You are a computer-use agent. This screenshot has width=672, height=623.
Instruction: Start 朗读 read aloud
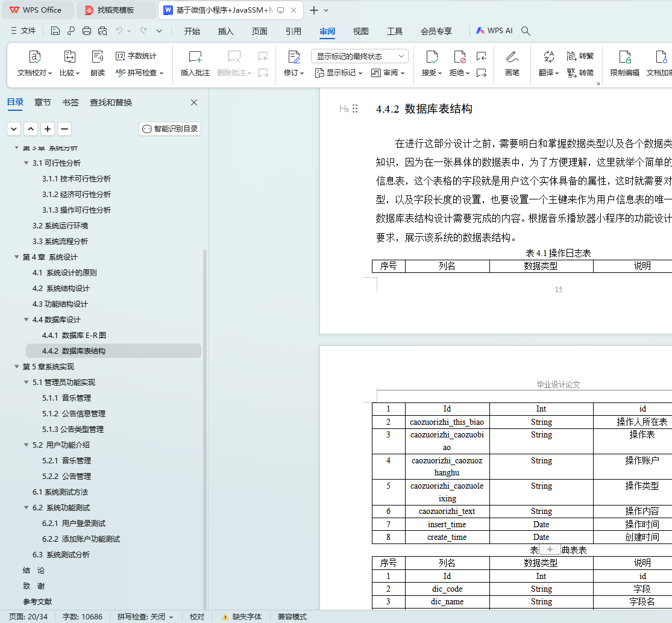98,63
